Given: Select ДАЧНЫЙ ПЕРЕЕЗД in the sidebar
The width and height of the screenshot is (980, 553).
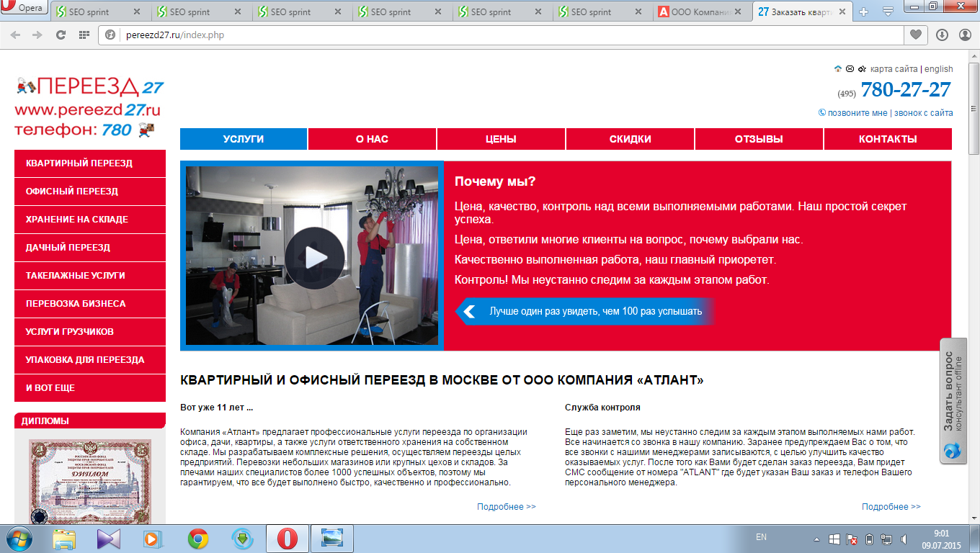Looking at the screenshot, I should tap(90, 248).
